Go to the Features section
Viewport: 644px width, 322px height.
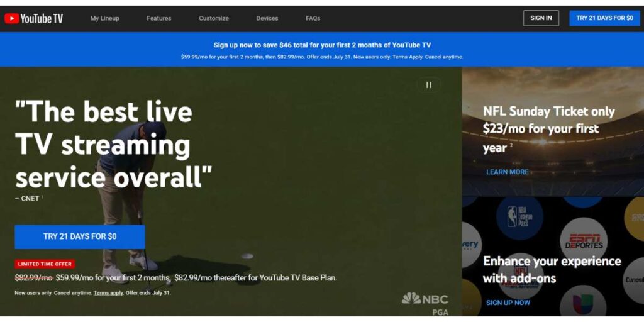159,18
